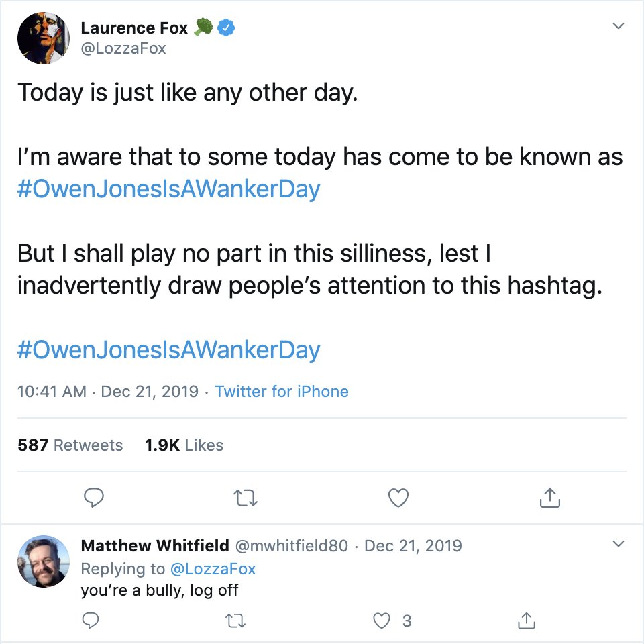The width and height of the screenshot is (644, 644).
Task: Open Matthew Whitfield's avatar
Action: [44, 561]
